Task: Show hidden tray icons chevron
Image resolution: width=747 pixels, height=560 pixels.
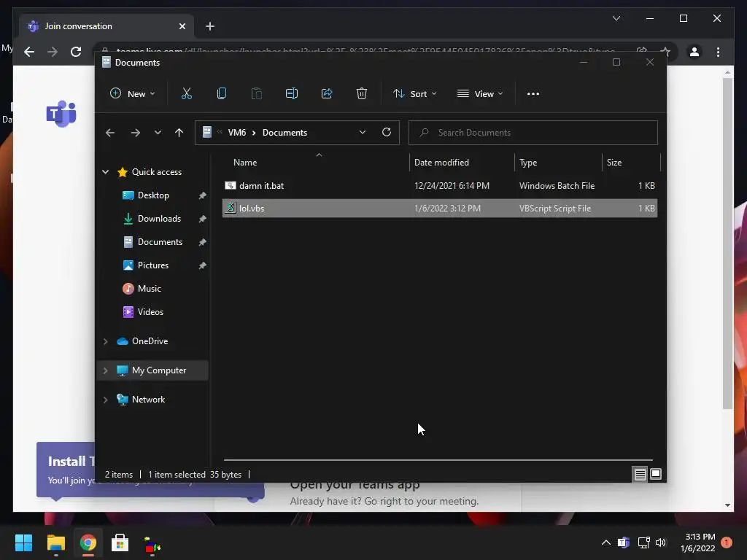Action: point(605,542)
